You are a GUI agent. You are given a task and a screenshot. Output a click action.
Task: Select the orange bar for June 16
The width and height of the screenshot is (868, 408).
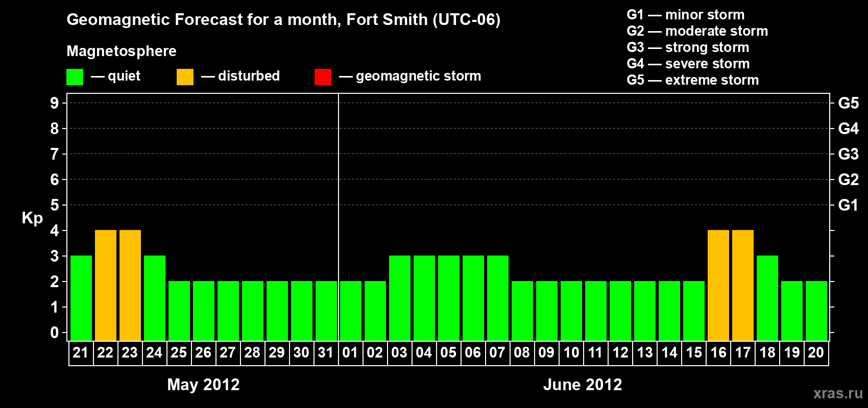pos(718,285)
